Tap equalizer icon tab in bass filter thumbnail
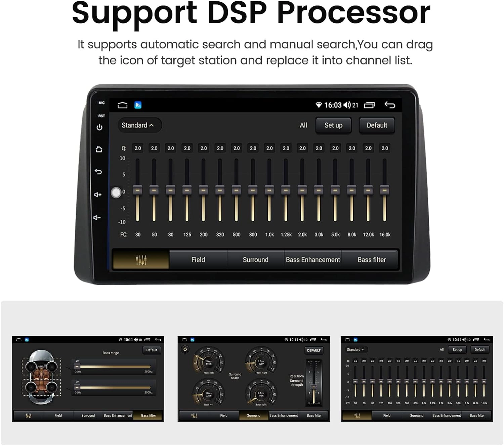 (28, 415)
